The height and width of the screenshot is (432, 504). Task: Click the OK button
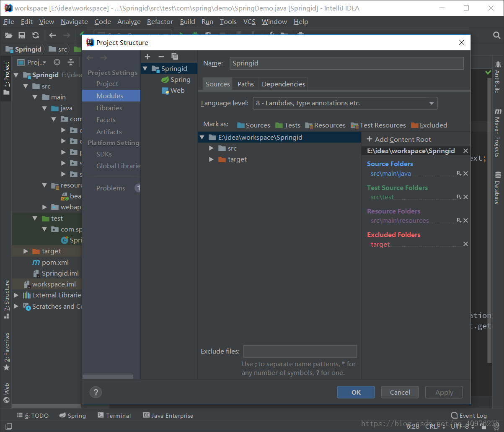(x=356, y=392)
